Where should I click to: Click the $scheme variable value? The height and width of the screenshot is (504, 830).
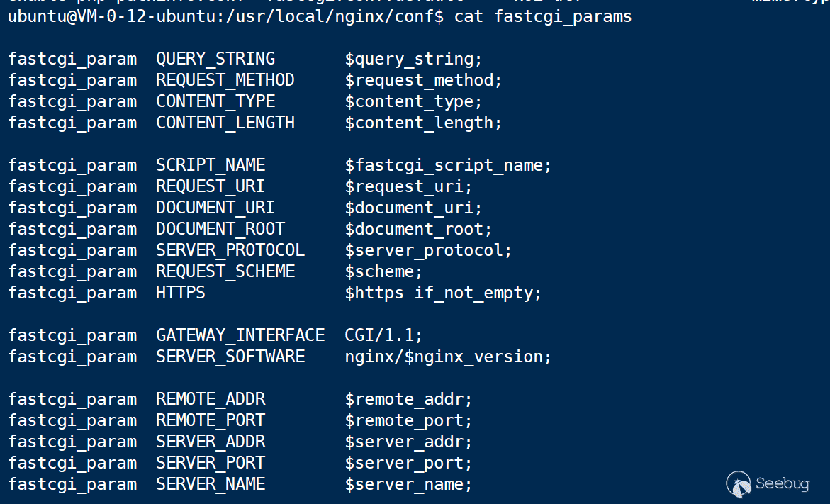(x=383, y=271)
